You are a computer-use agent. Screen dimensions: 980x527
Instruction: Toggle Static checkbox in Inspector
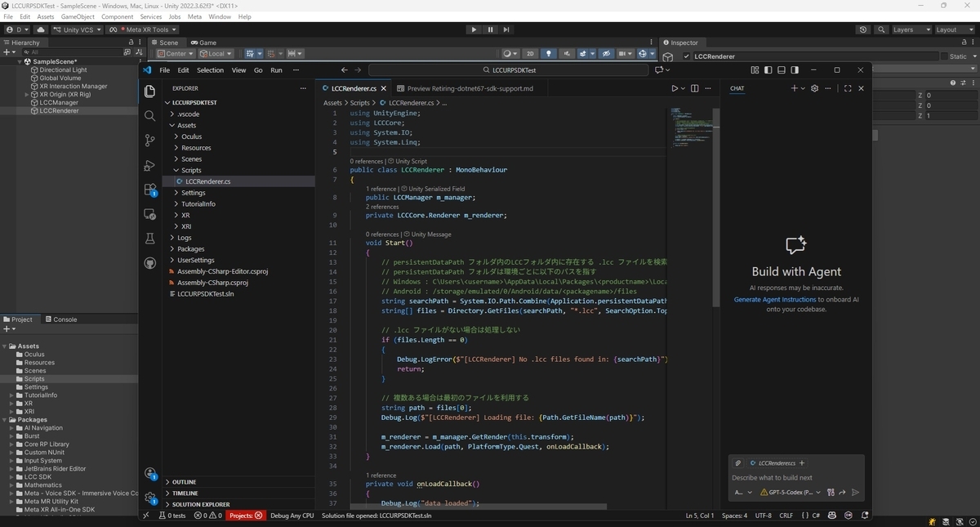point(945,56)
